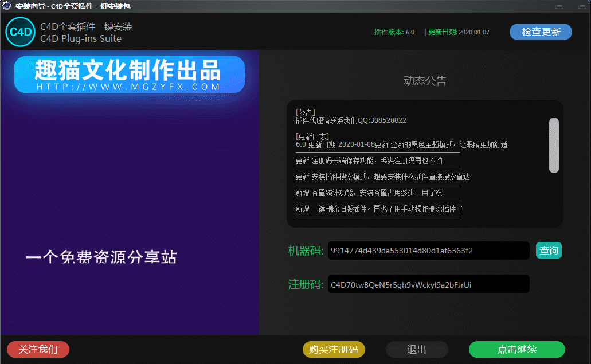This screenshot has height=364, width=591.
Task: Click the C4D round logo icon
Action: tap(21, 32)
